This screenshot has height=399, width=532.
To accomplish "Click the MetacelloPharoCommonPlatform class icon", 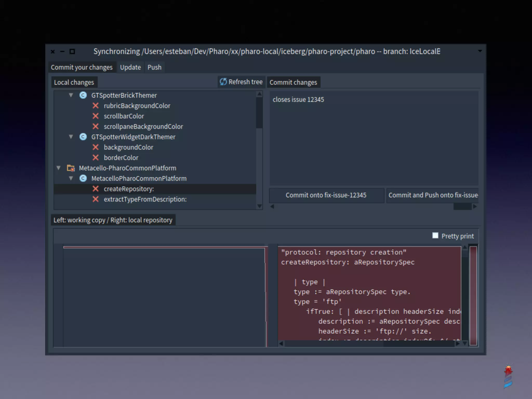I will click(x=83, y=178).
